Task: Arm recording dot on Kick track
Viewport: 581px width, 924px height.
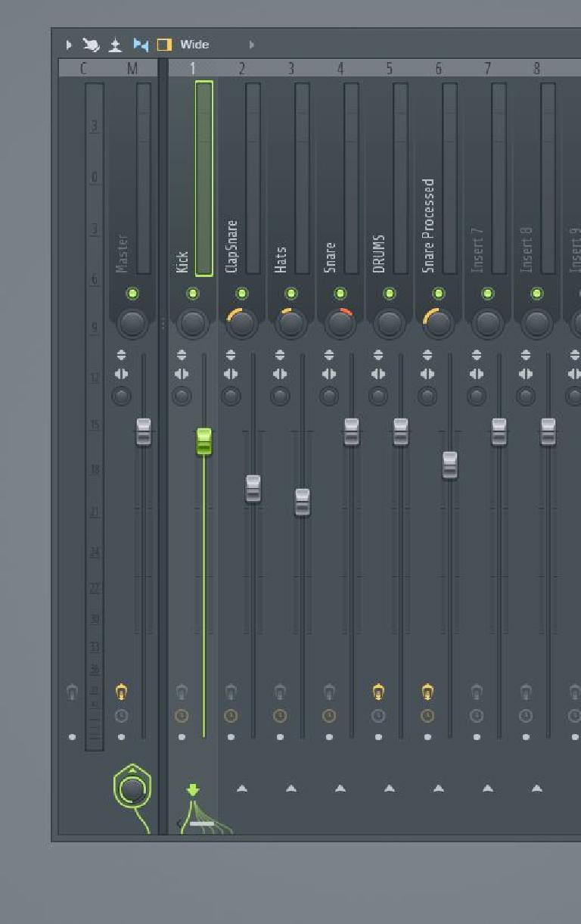Action: tap(182, 737)
